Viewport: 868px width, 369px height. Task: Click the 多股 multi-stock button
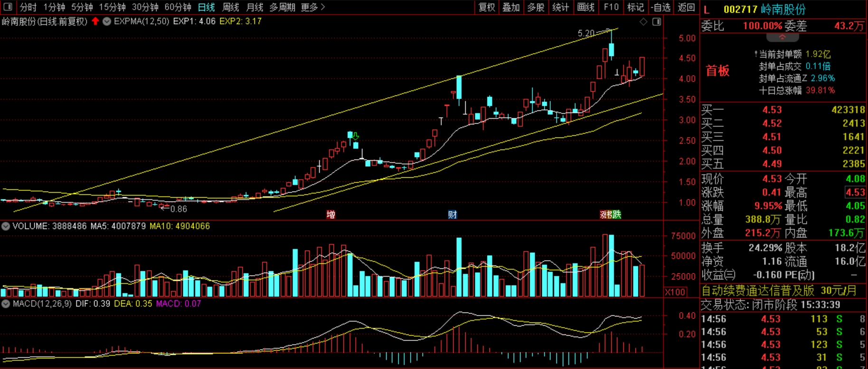tap(536, 7)
